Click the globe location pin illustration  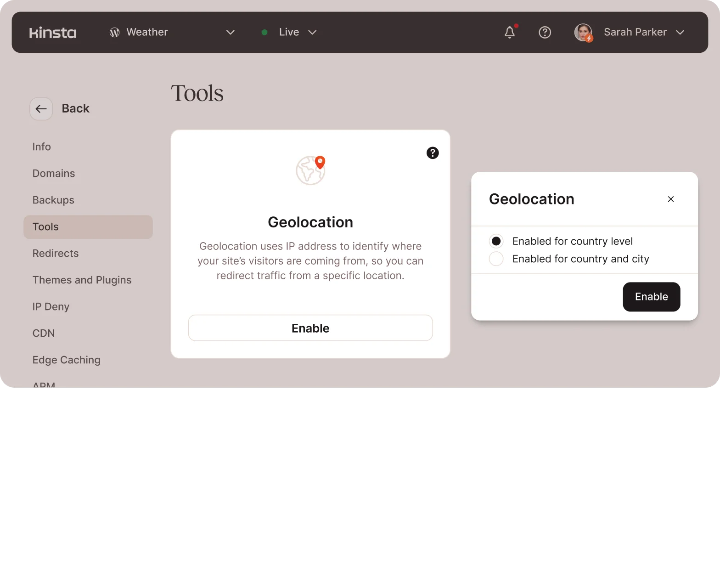click(311, 170)
